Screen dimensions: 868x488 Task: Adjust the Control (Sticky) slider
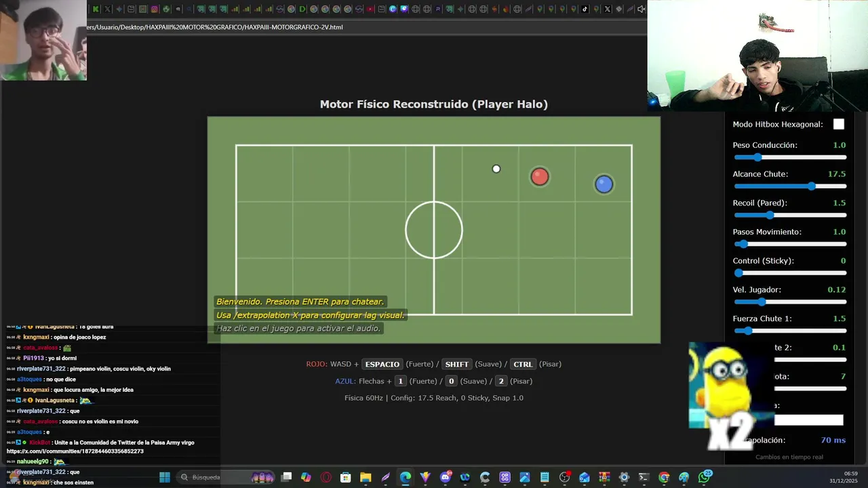[790, 273]
